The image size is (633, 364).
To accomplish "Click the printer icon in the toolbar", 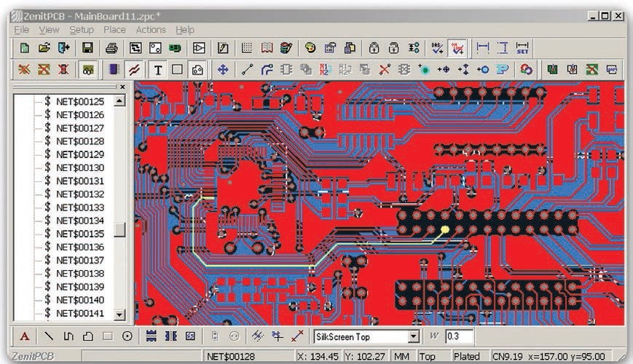I will click(111, 49).
